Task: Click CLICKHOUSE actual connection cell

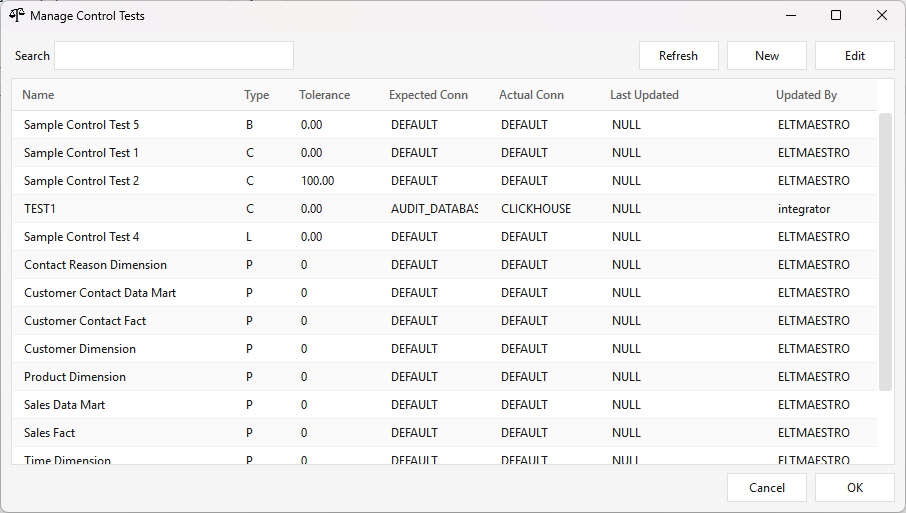Action: [536, 209]
